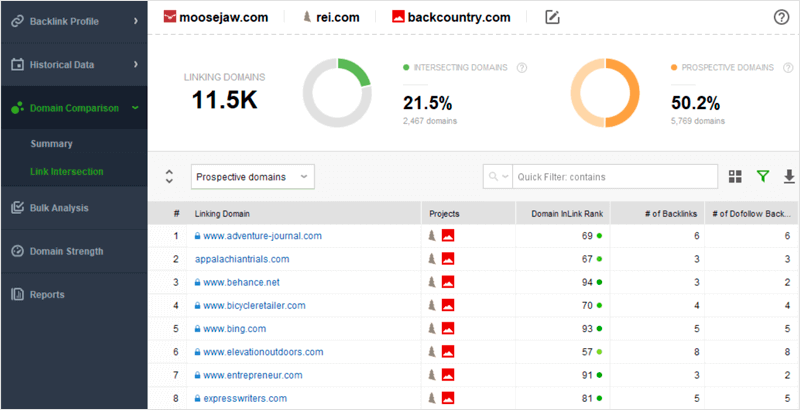This screenshot has width=800, height=410.
Task: Click in the Quick Filter text field
Action: tap(612, 177)
